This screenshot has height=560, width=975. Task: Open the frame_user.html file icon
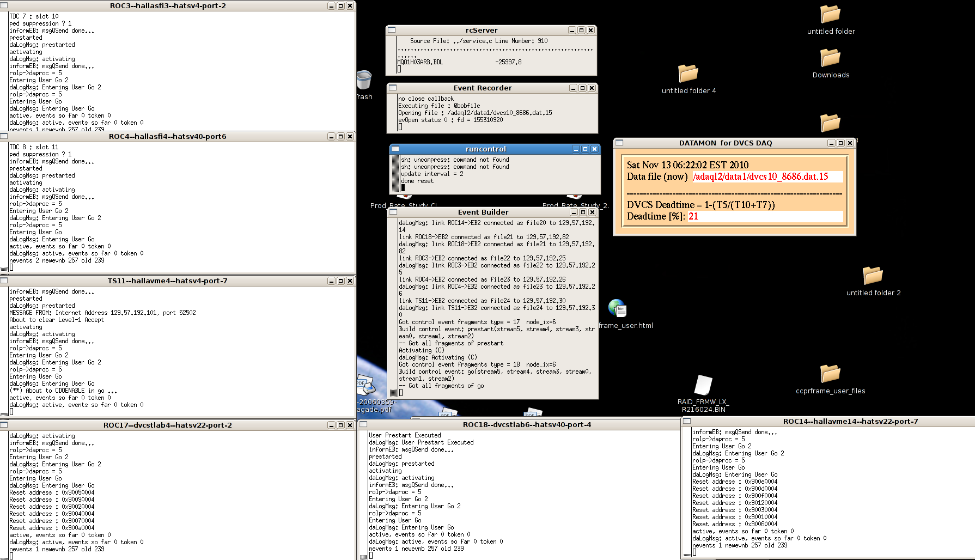coord(618,308)
